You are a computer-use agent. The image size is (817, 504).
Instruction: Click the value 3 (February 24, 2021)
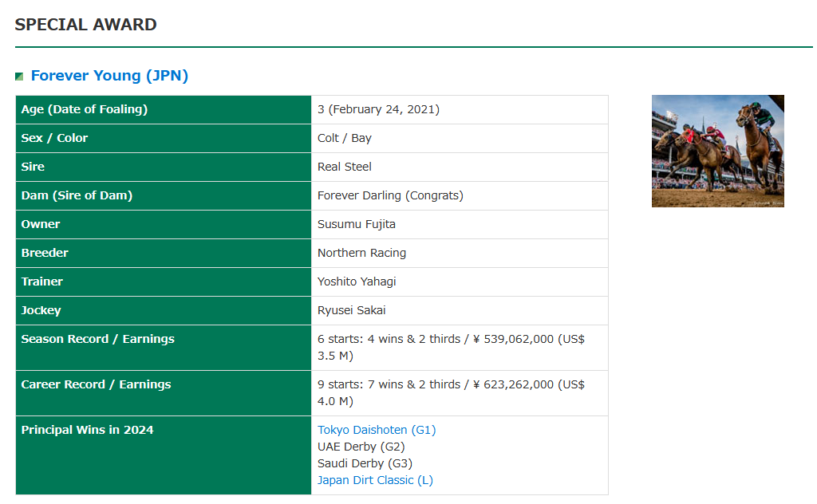click(378, 109)
